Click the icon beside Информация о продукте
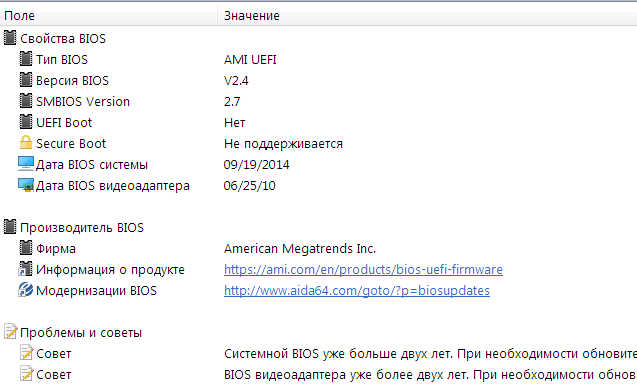637x389 pixels. point(26,269)
